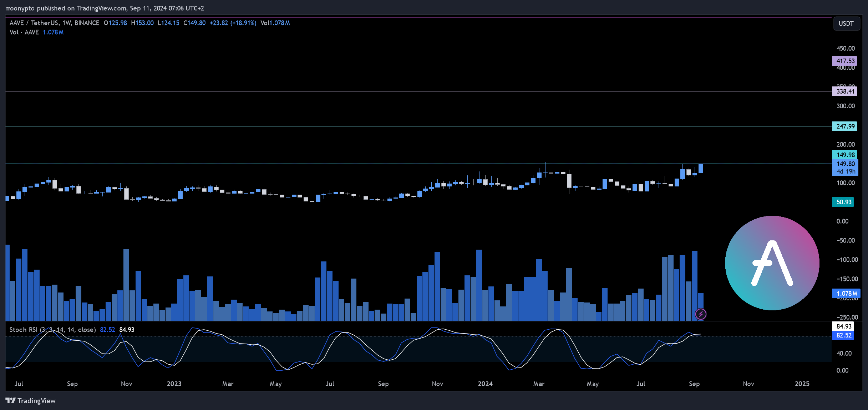
Task: Click the 2023 label on time axis
Action: 174,384
